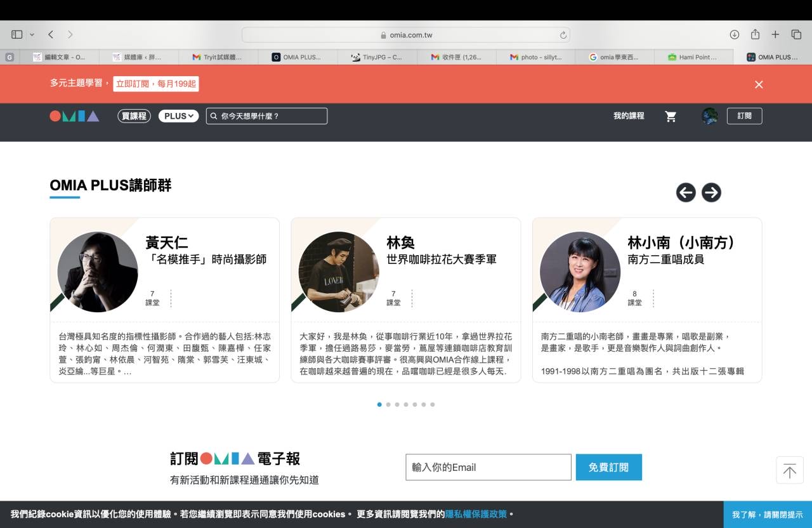
Task: Click the 訂閱 header button
Action: click(x=744, y=116)
